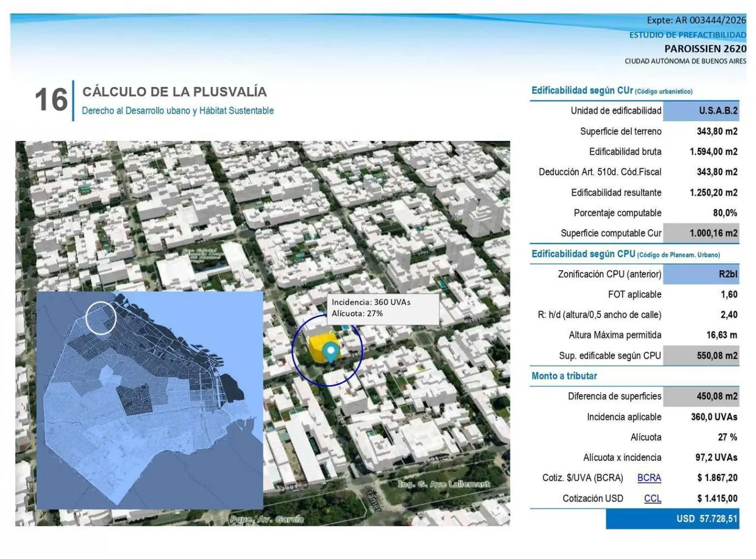Click the large slide number 16
The image size is (756, 559).
[51, 99]
